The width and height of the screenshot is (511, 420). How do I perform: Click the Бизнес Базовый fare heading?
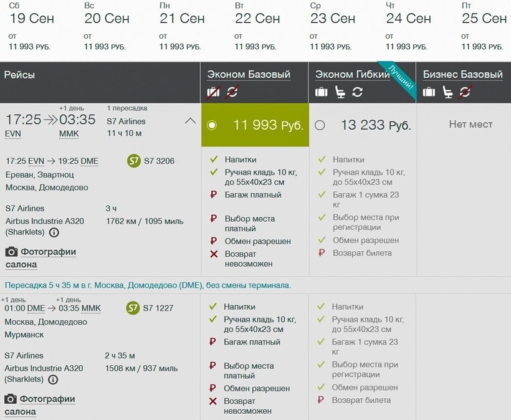(x=462, y=74)
